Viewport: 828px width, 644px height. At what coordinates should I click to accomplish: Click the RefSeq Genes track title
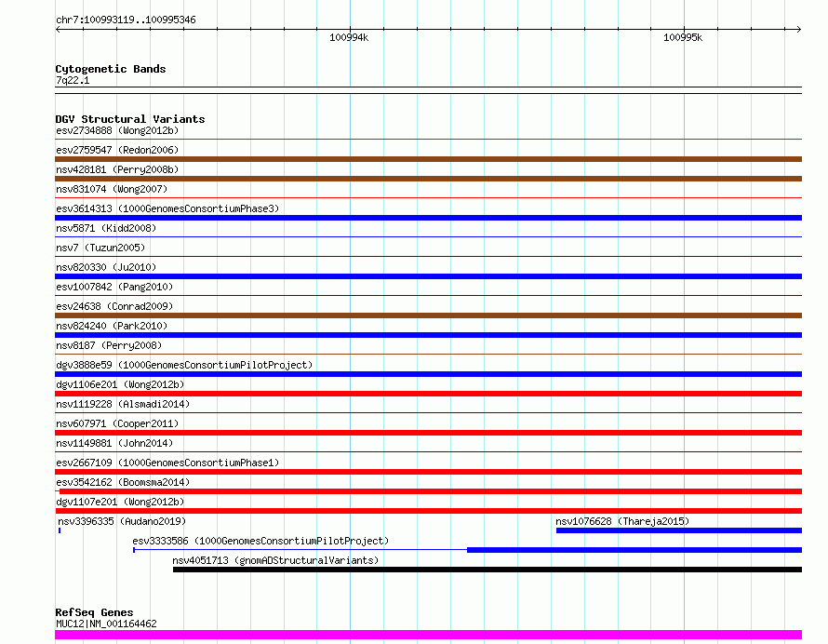coord(94,613)
